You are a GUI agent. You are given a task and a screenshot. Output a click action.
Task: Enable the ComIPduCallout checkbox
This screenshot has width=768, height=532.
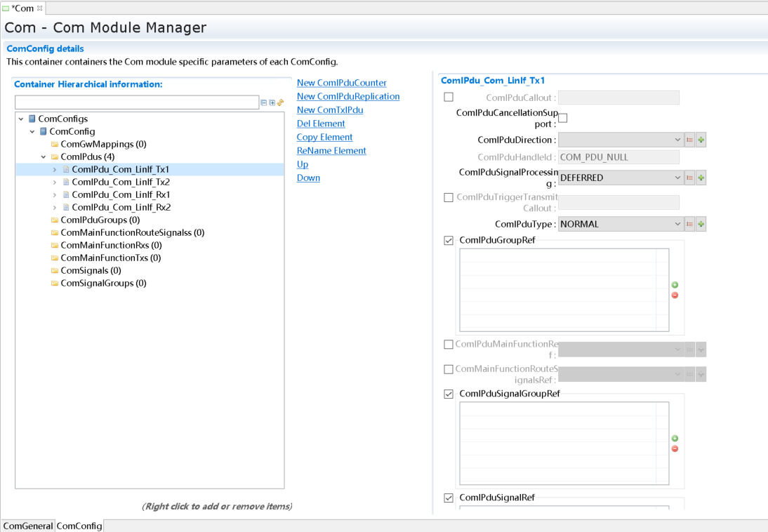click(449, 98)
